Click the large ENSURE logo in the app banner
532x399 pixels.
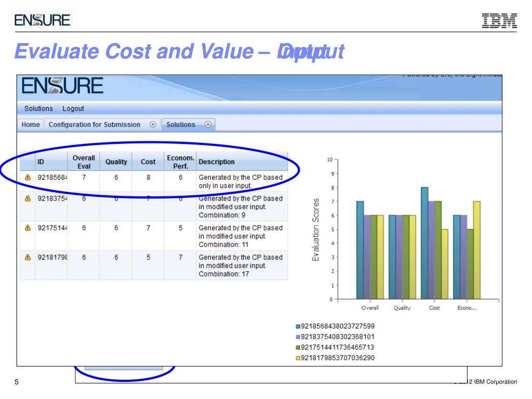62,86
